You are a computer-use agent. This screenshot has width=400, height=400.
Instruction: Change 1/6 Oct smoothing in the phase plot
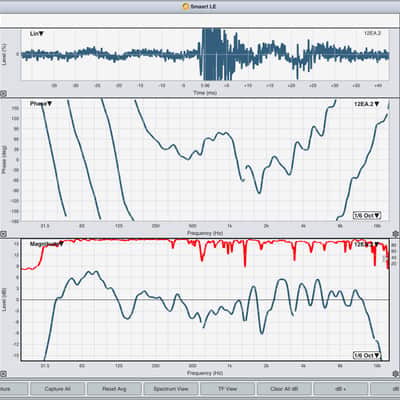point(367,215)
